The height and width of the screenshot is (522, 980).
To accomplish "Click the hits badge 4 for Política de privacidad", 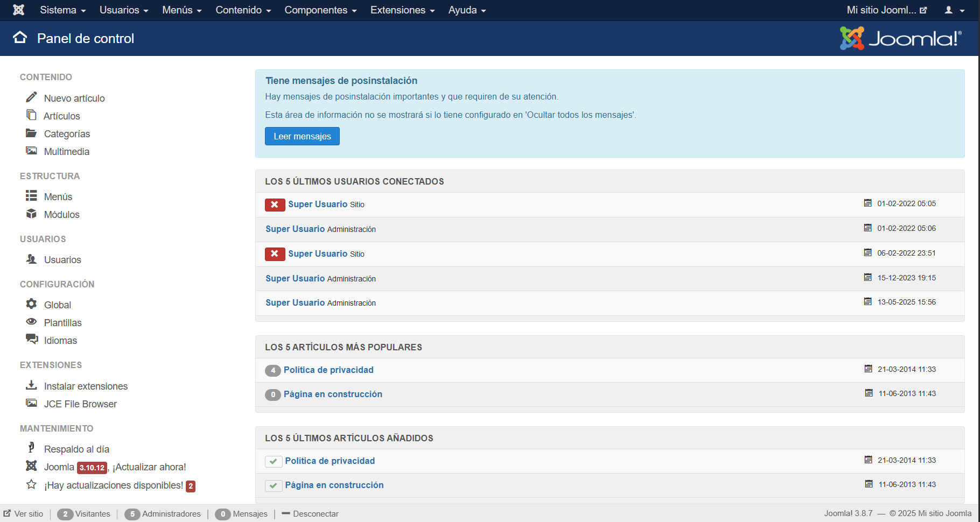I will coord(273,370).
